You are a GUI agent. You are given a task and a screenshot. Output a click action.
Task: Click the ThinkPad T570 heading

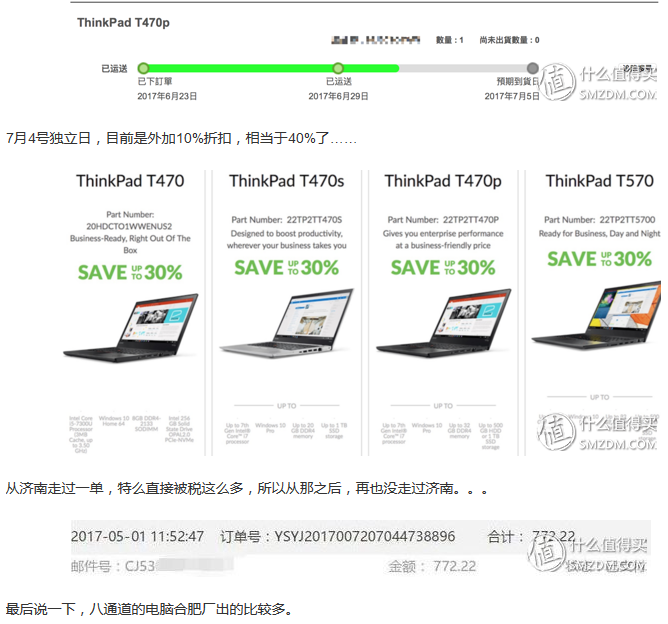[599, 181]
